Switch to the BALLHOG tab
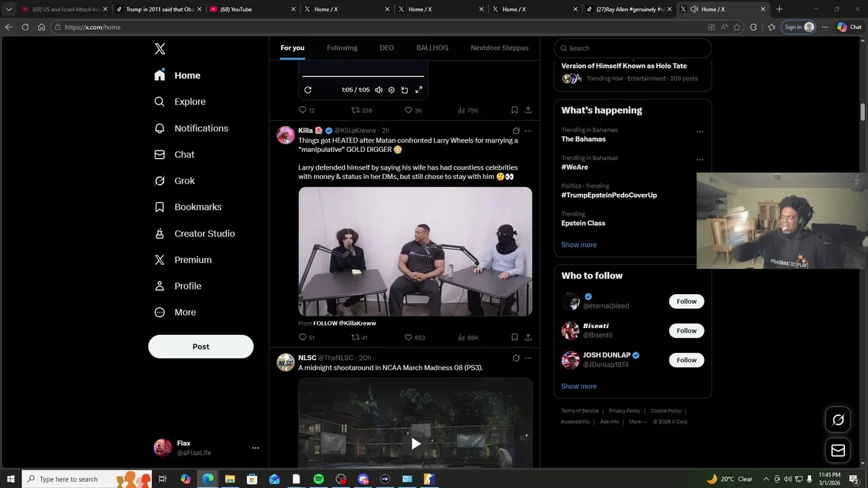The width and height of the screenshot is (868, 488). click(x=432, y=48)
